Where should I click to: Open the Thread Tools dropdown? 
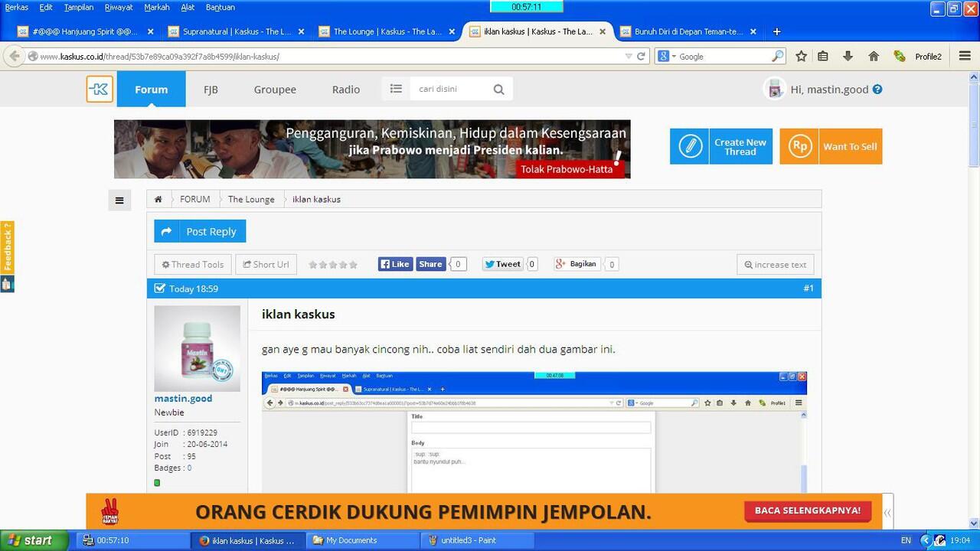pos(193,265)
